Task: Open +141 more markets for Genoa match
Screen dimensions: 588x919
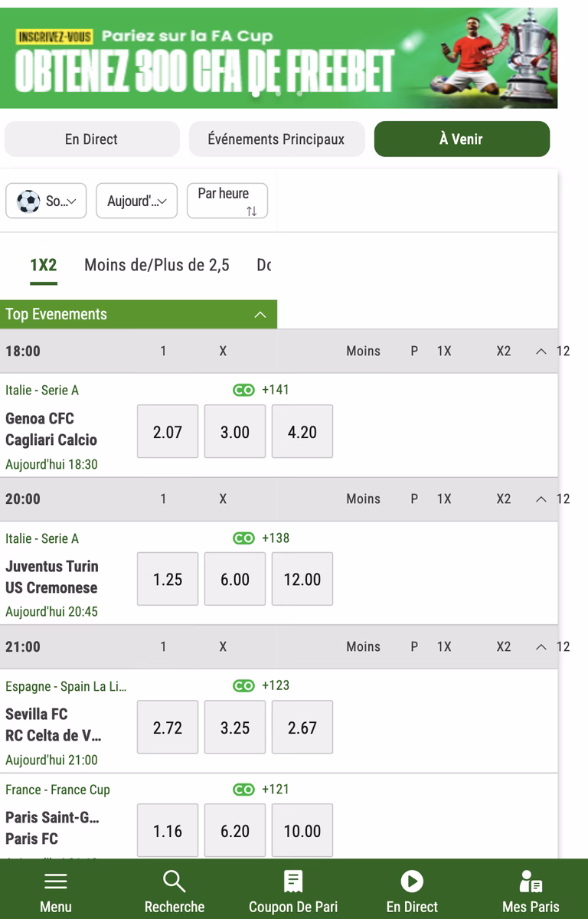Action: [x=276, y=390]
